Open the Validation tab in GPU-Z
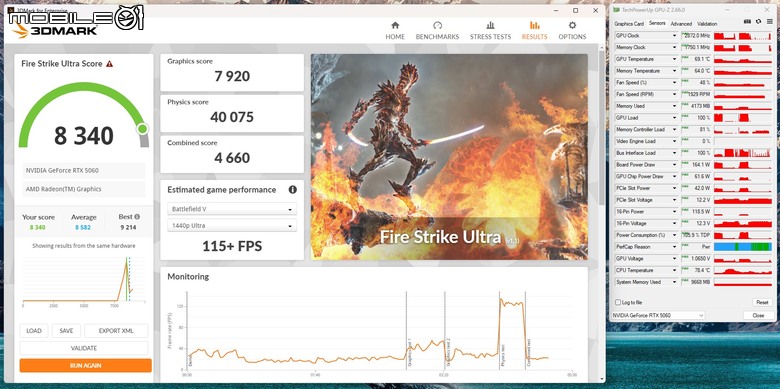The width and height of the screenshot is (780, 389). 707,23
